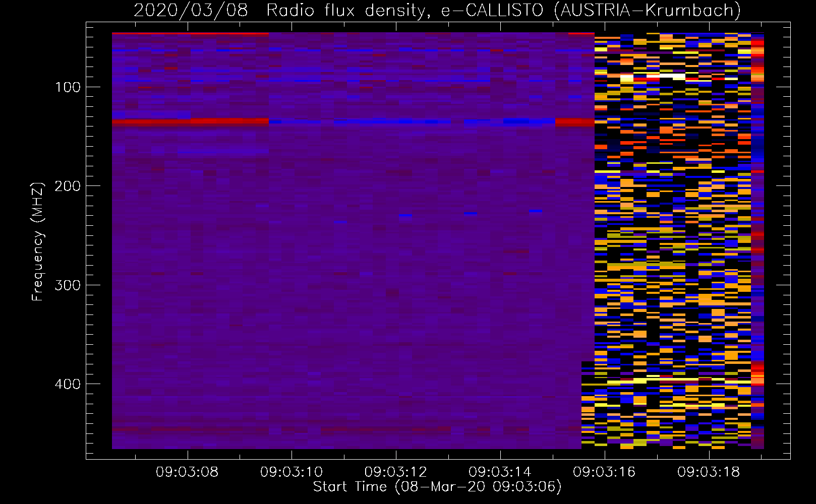The image size is (816, 504).
Task: Click the 09:03:18 time tick label
Action: pyautogui.click(x=709, y=472)
